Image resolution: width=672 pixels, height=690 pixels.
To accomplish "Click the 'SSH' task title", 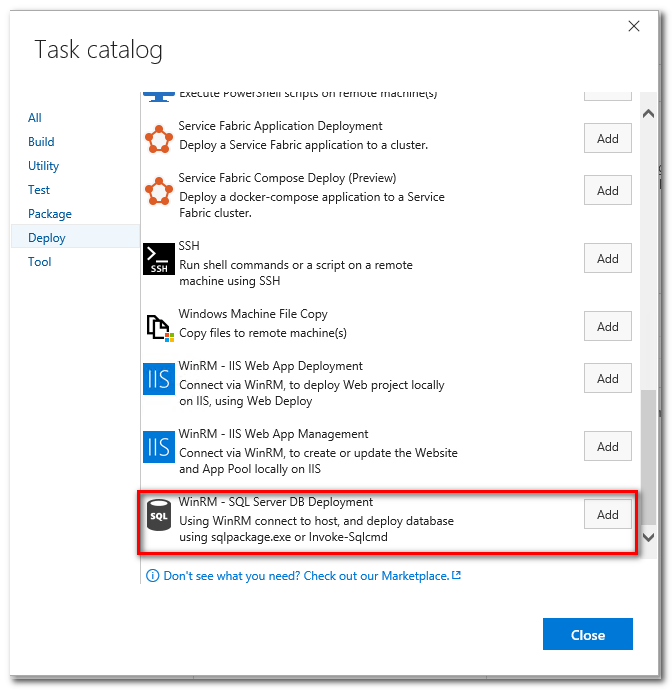I will click(x=189, y=246).
